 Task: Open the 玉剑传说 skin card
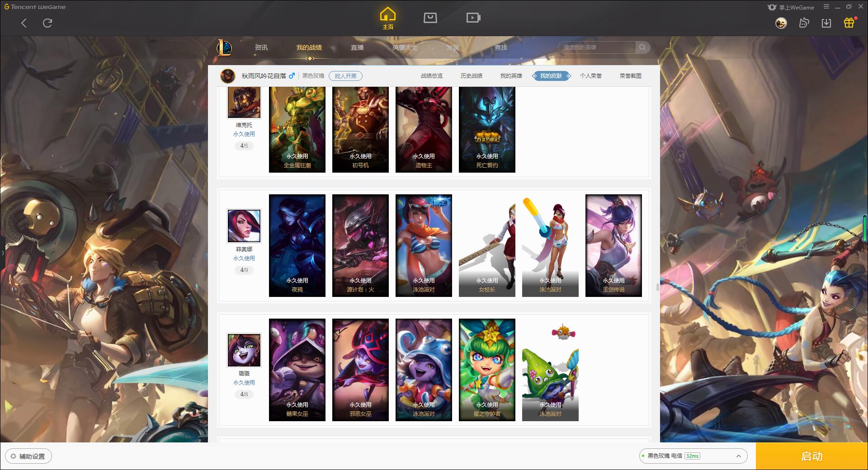coord(613,245)
